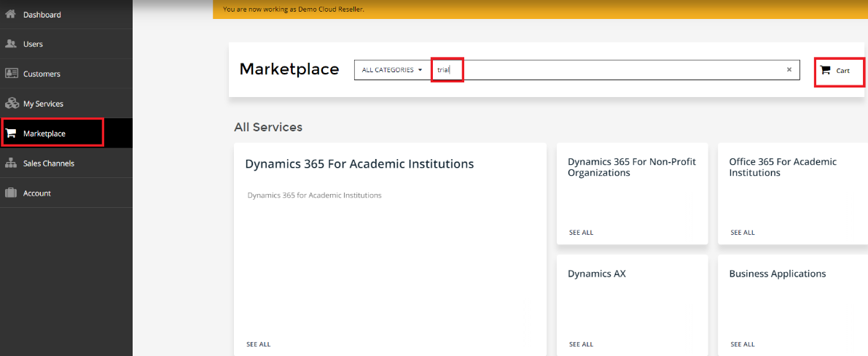Click the 'All Services' heading
This screenshot has height=356, width=868.
click(x=268, y=127)
